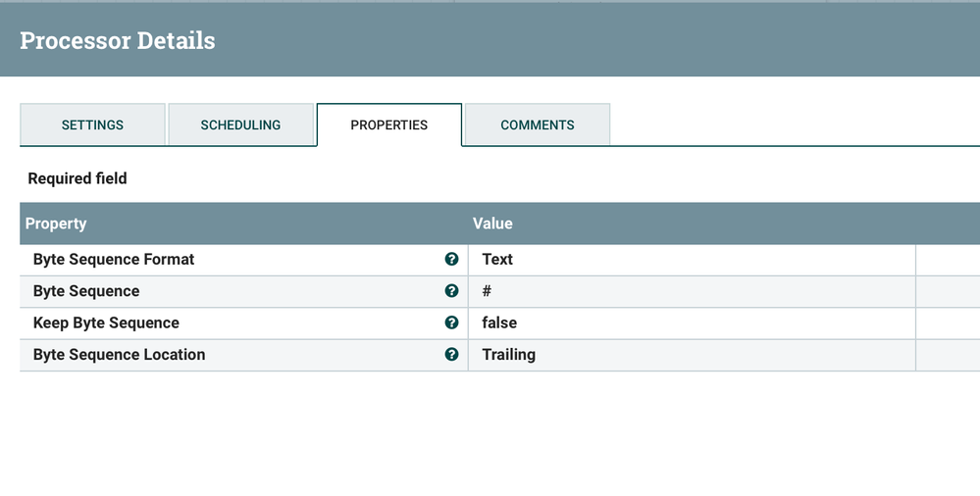Viewport: 980px width, 496px height.
Task: Select the Byte Sequence Format property name
Action: pos(114,259)
